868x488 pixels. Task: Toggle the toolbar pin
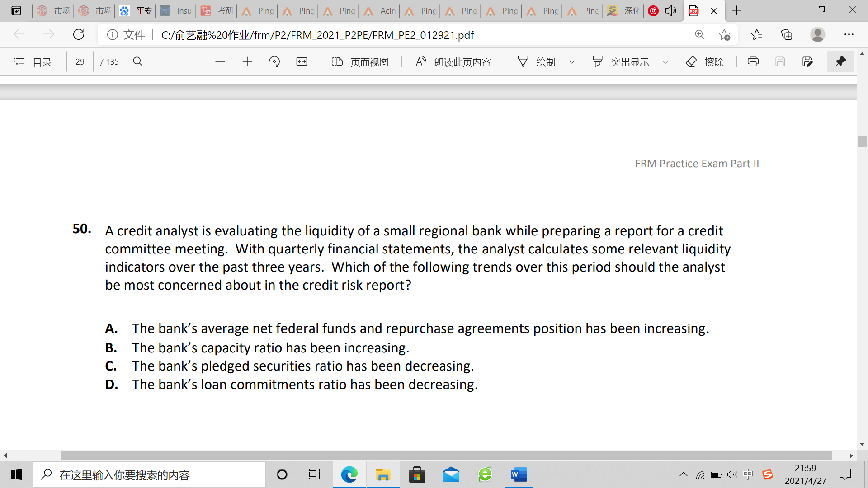pyautogui.click(x=840, y=61)
